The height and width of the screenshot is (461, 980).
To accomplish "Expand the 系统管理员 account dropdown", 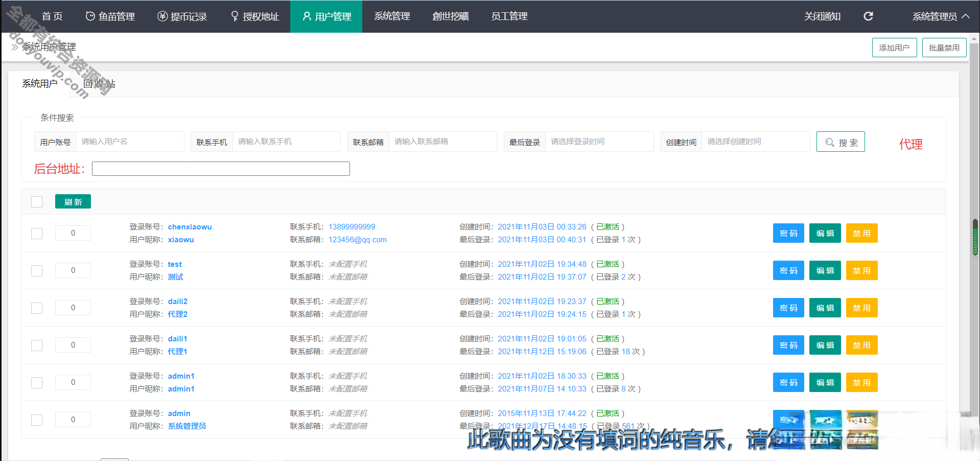I will (x=941, y=16).
